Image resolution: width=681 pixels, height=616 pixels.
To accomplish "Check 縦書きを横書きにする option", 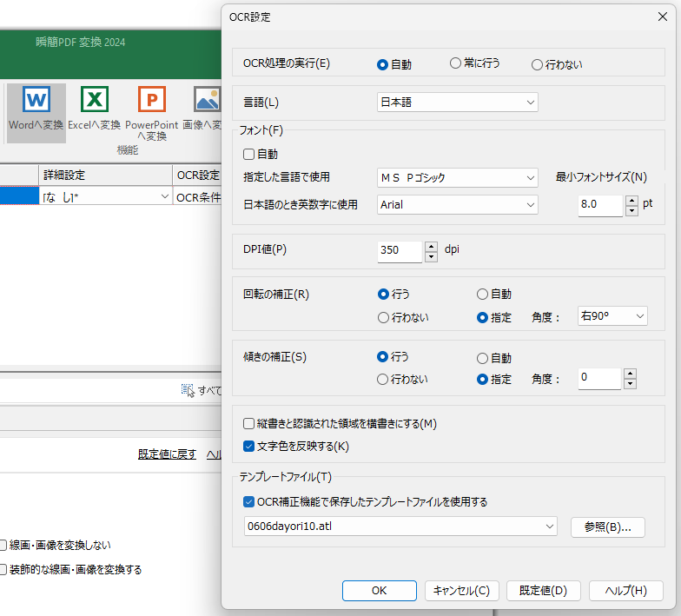I will pos(249,424).
